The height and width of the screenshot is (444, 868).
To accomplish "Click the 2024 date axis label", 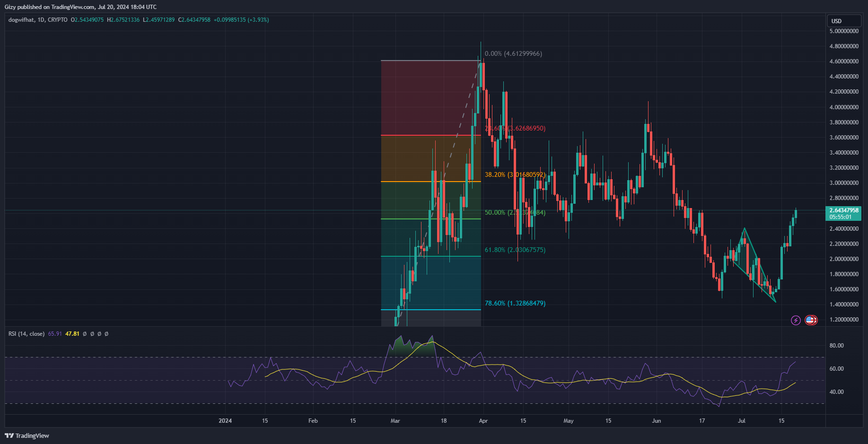I will [x=225, y=421].
